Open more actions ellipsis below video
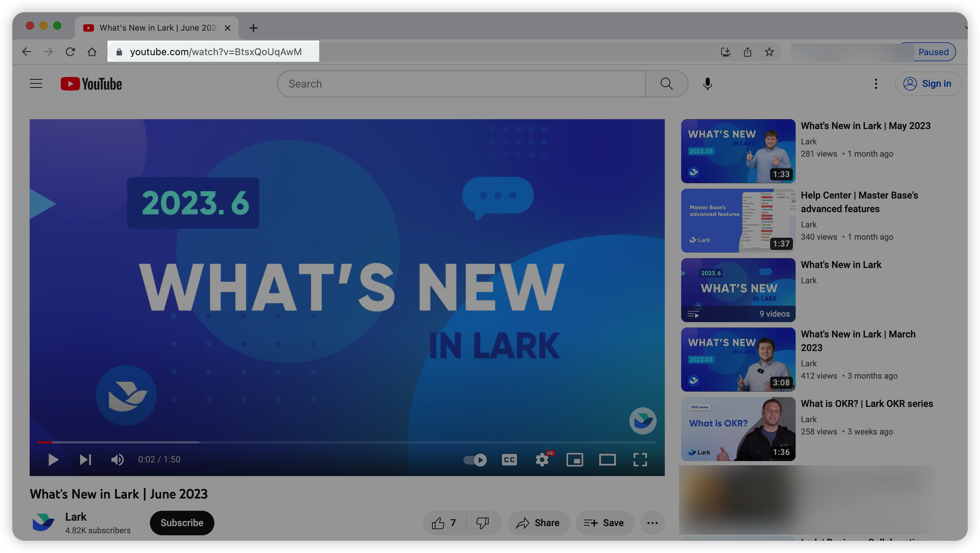Screen dimensions: 980x553 tap(653, 523)
